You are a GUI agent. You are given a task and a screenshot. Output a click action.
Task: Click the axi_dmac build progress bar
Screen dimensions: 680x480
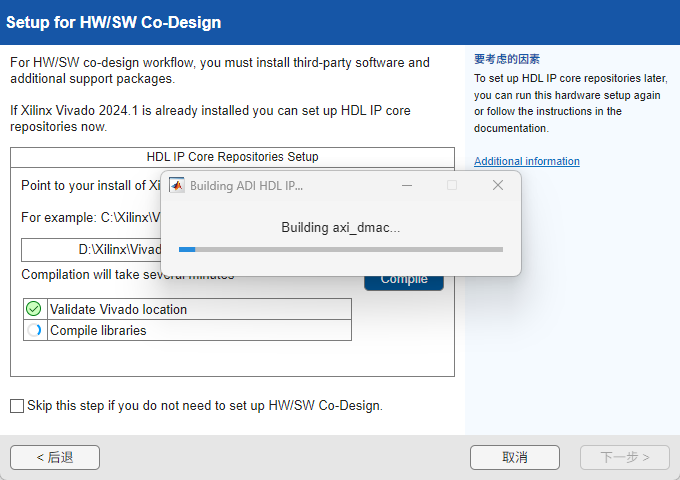(x=341, y=249)
